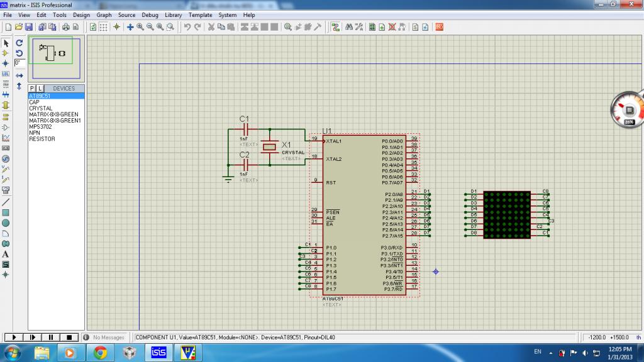Viewport: 644px width, 362px height.
Task: Open the Debug menu
Action: point(150,14)
